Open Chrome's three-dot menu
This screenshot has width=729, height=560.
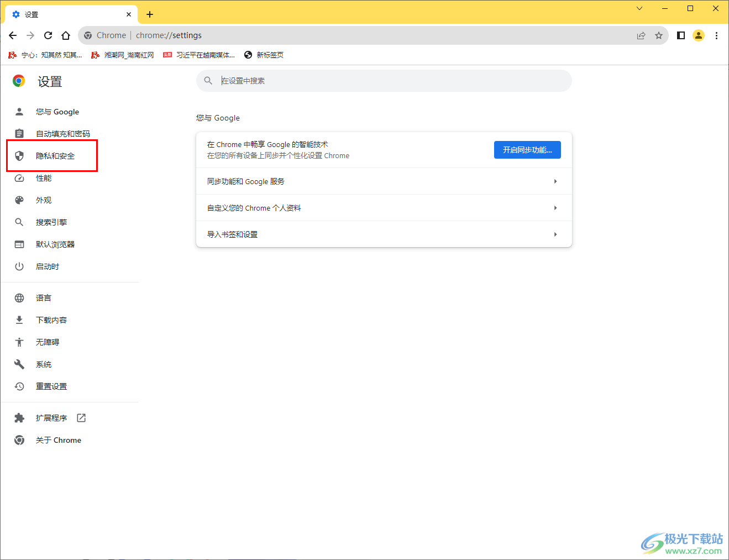[716, 35]
